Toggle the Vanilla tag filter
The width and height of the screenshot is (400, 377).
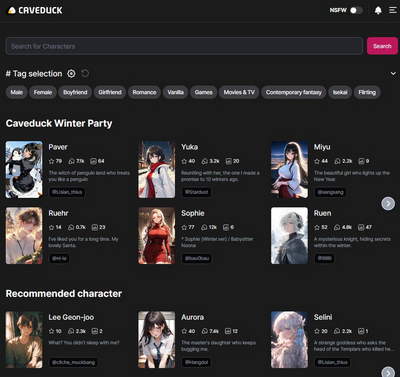tap(175, 92)
